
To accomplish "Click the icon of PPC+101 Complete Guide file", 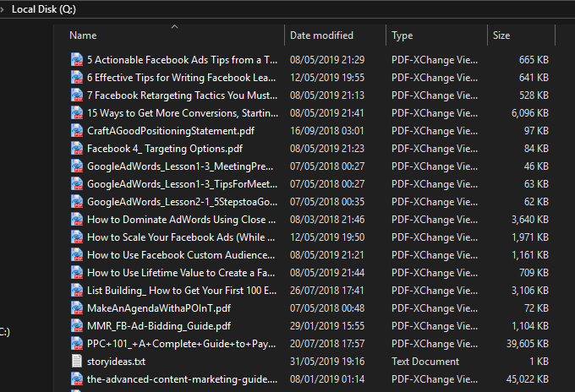I will 77,344.
